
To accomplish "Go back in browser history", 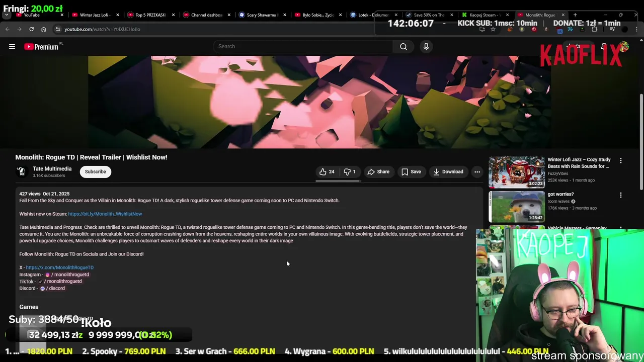I will [8, 29].
